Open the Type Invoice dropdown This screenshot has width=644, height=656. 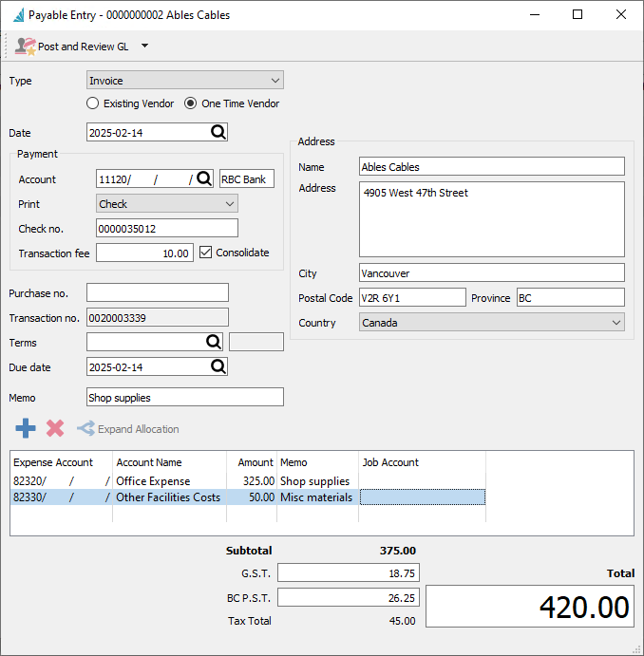(185, 81)
